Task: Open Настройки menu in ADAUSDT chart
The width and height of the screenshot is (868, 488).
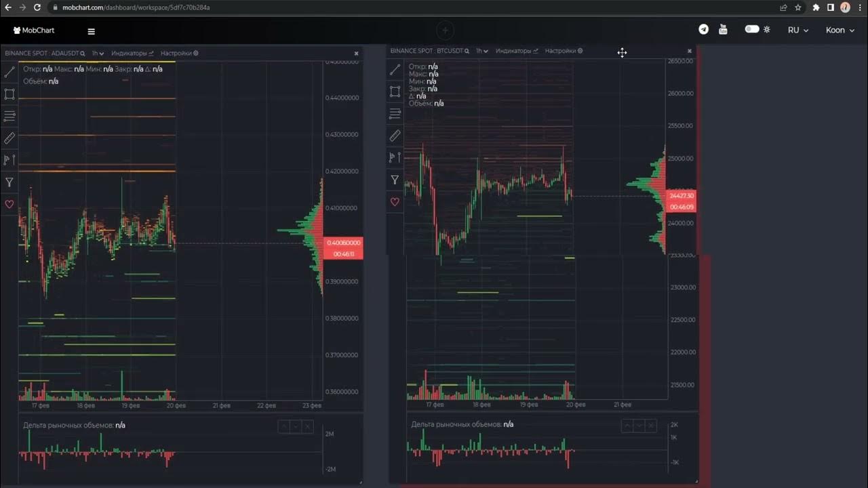Action: [180, 53]
